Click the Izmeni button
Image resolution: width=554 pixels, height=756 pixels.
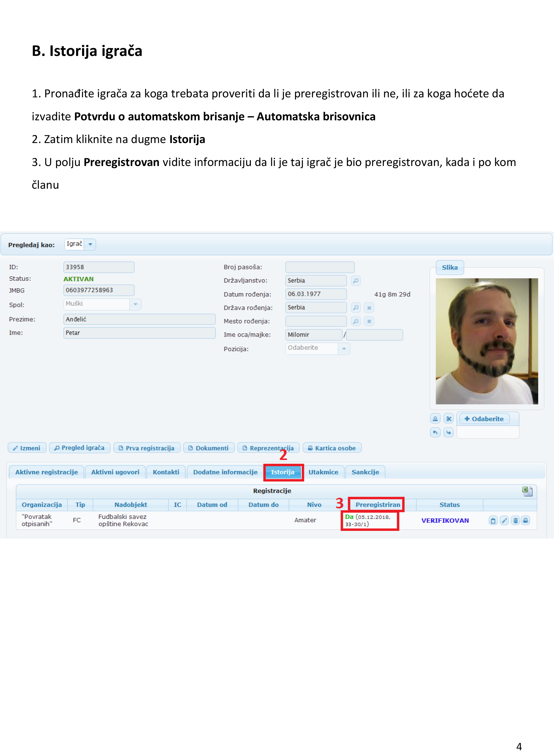pyautogui.click(x=27, y=448)
